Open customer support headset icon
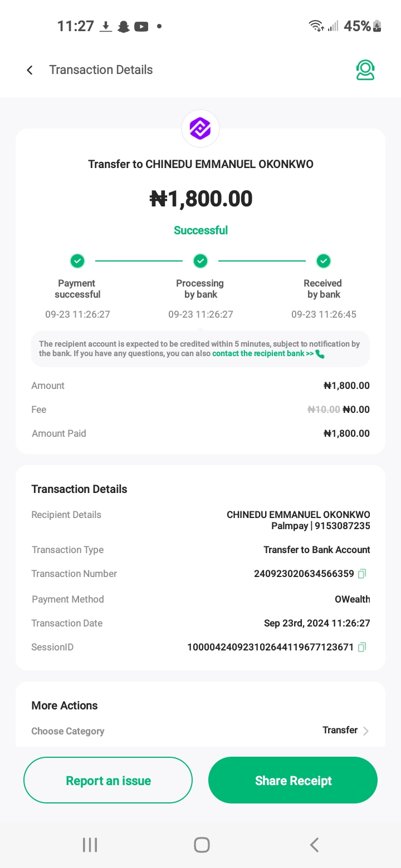The image size is (401, 868). pos(365,70)
